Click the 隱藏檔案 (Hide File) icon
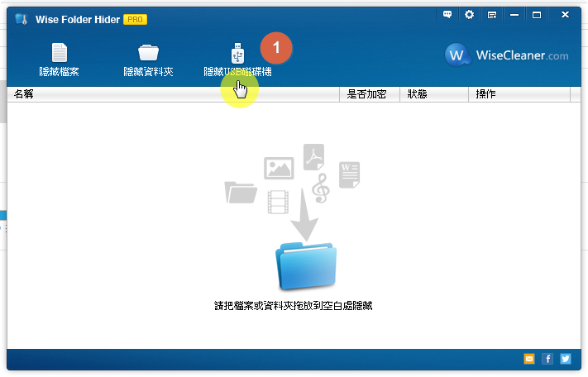This screenshot has width=588, height=377. [60, 54]
